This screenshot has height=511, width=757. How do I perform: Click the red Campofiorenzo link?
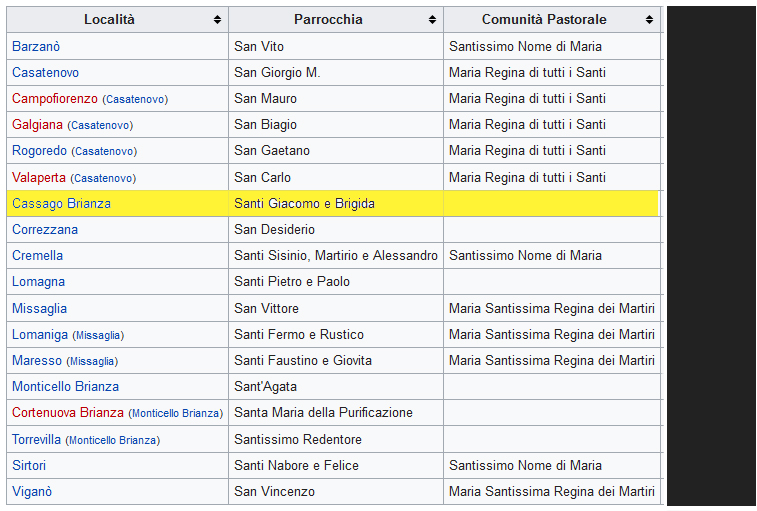[55, 99]
